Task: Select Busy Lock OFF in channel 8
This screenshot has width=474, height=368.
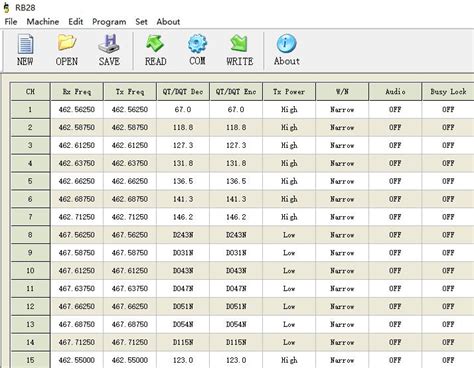Action: [448, 235]
